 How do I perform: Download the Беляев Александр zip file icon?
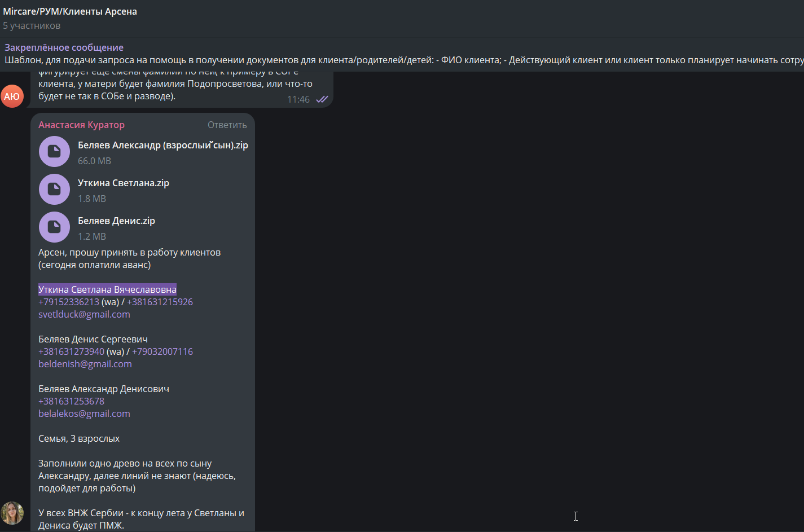pyautogui.click(x=54, y=151)
